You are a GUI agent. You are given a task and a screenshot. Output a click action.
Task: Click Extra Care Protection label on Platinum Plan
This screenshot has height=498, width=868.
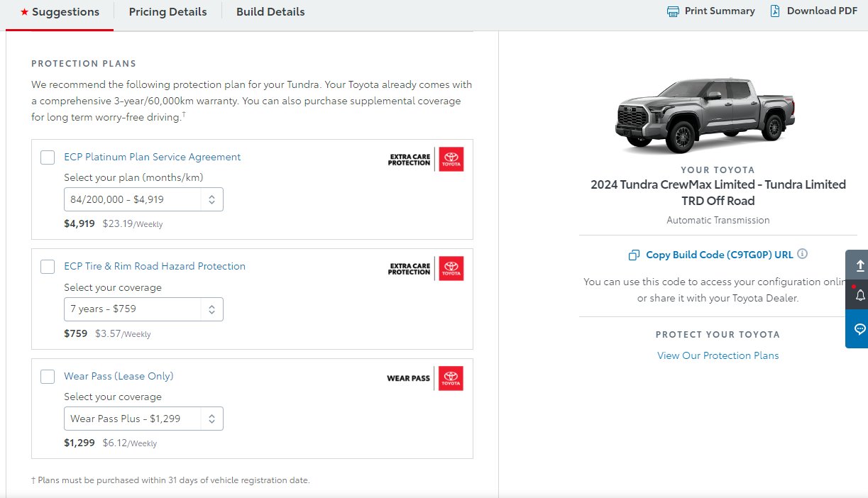(x=409, y=159)
